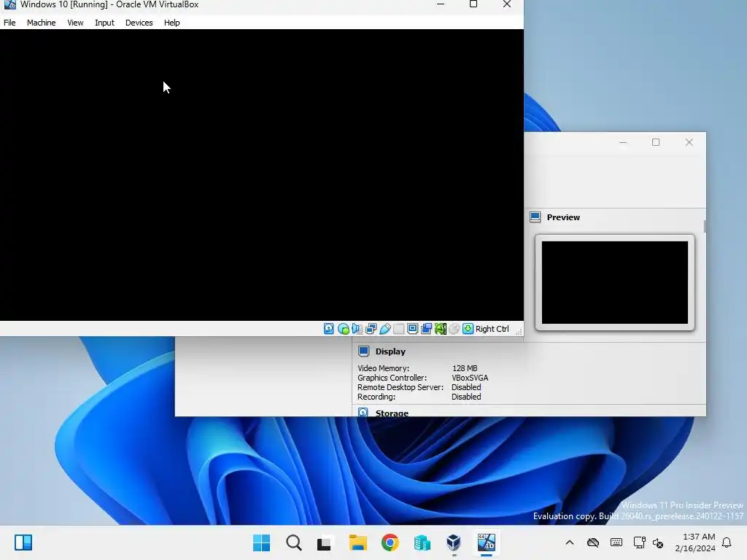This screenshot has height=560, width=747.
Task: Maximize the Windows 10 VM window
Action: (x=473, y=4)
